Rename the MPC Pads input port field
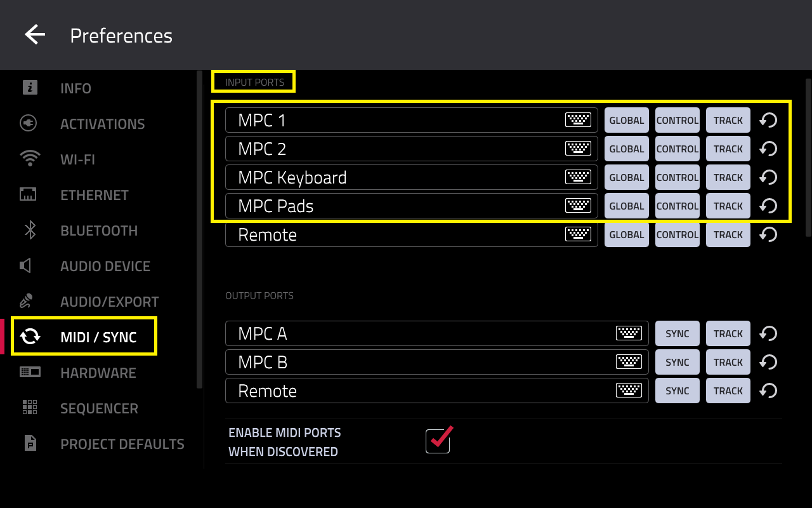812x508 pixels. point(412,206)
